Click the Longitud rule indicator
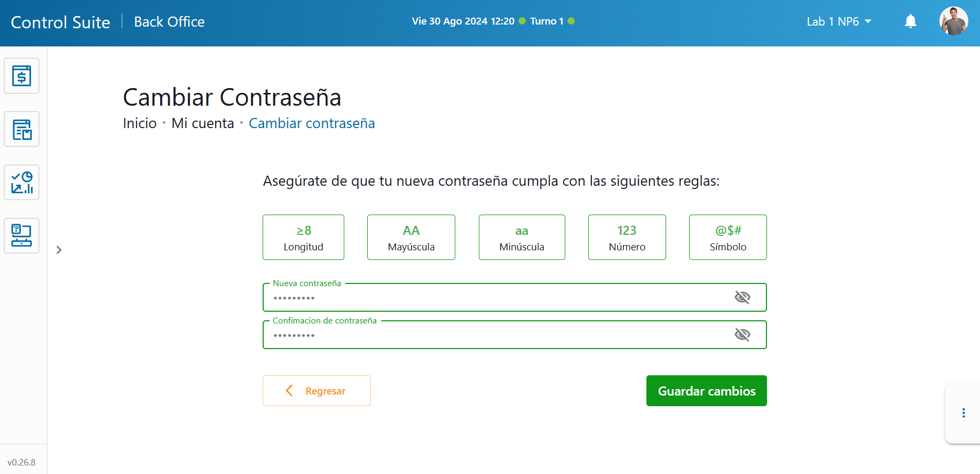Image resolution: width=980 pixels, height=474 pixels. click(303, 238)
